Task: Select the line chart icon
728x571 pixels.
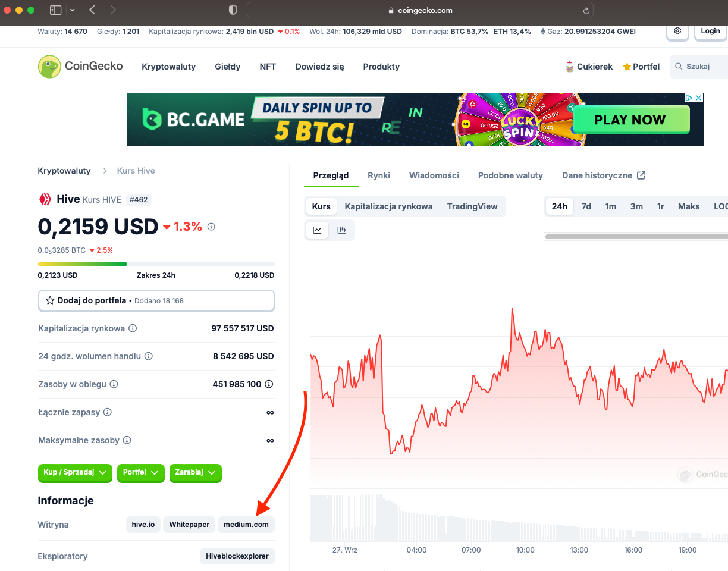Action: (x=318, y=230)
